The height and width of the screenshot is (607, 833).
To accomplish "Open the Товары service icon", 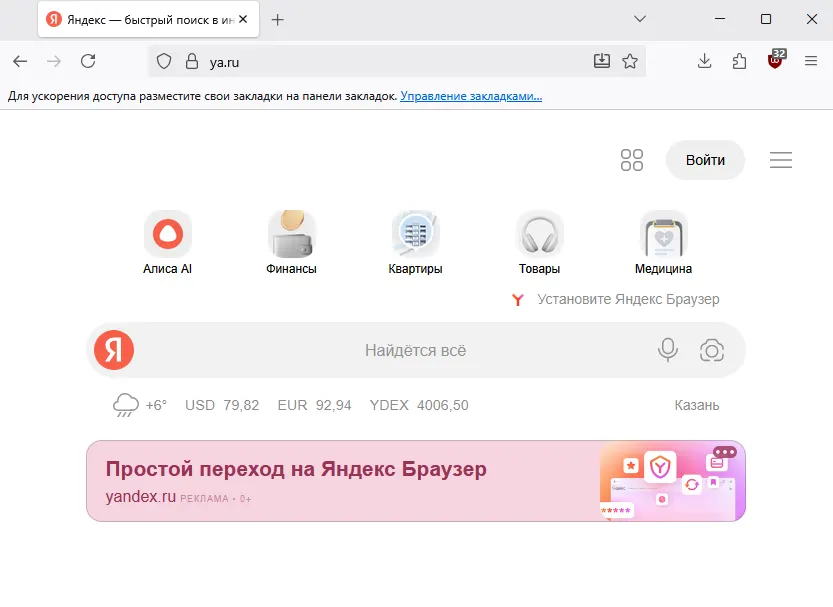I will [539, 232].
